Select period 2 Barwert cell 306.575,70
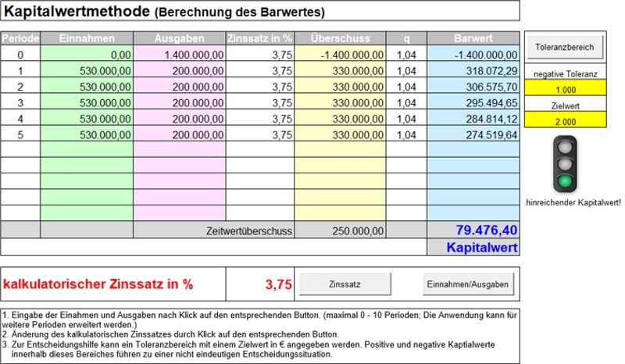The width and height of the screenshot is (625, 364). pyautogui.click(x=473, y=87)
